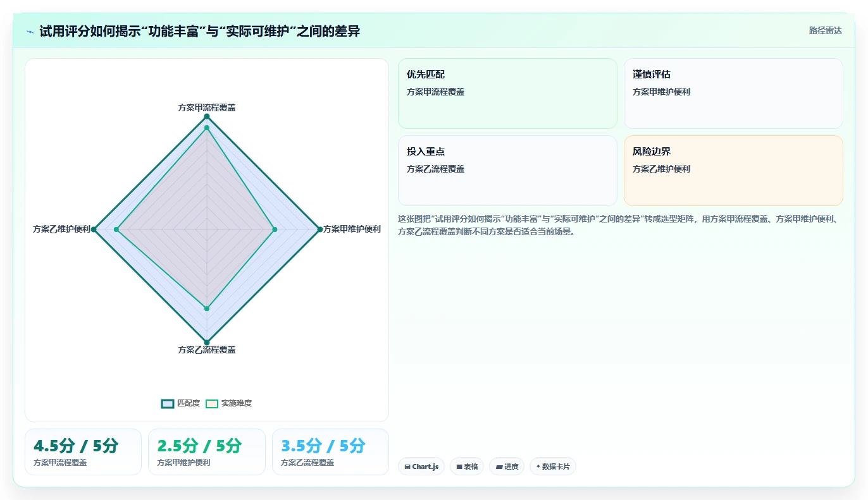Click the 数据卡片 tag chip
Viewport: 868px width, 500px height.
[553, 466]
